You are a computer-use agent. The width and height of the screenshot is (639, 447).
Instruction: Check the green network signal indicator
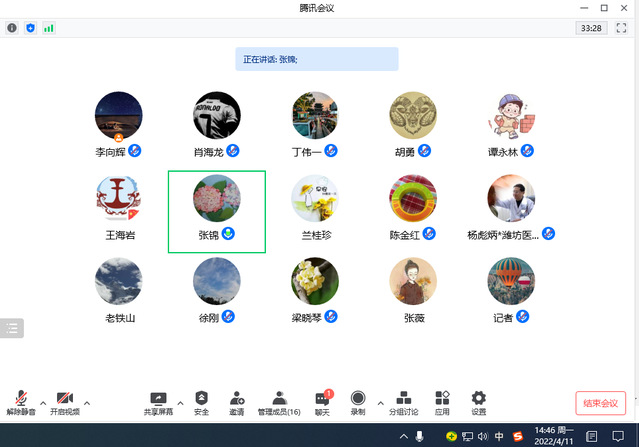click(48, 28)
